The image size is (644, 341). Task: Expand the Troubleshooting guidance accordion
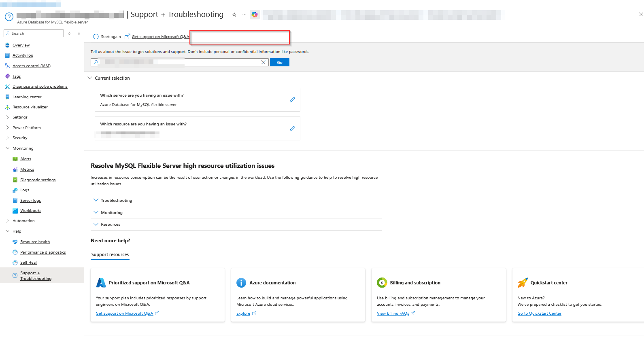pos(236,200)
